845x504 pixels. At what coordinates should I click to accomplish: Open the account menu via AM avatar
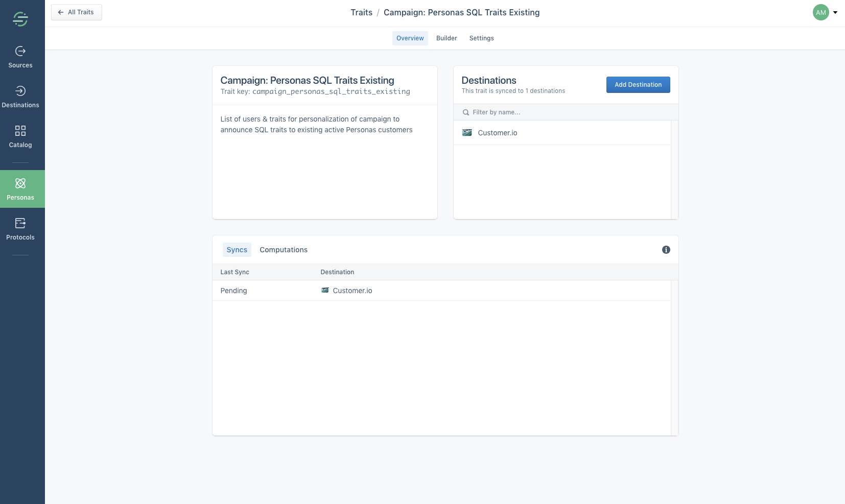(x=820, y=12)
